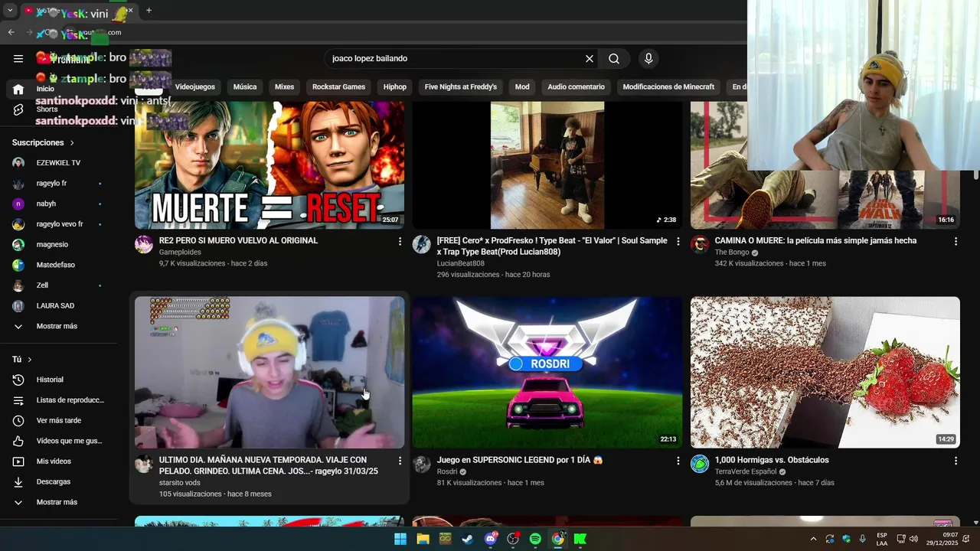The width and height of the screenshot is (980, 551).
Task: Open Listas de reproducción in the sidebar
Action: pos(59,400)
